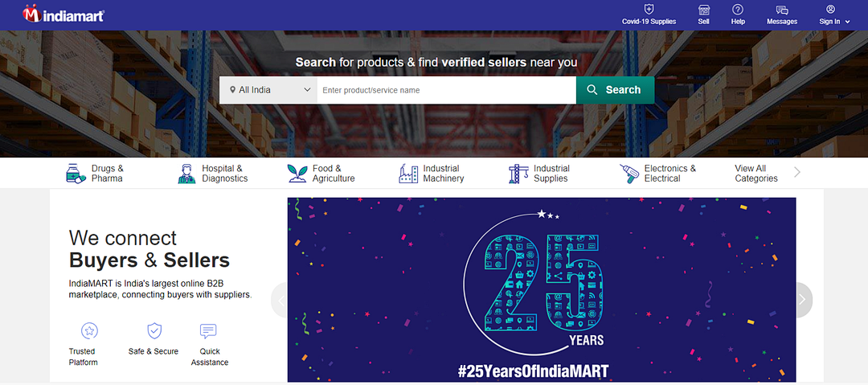Open Covid-19 Supplies shield icon

point(649,10)
